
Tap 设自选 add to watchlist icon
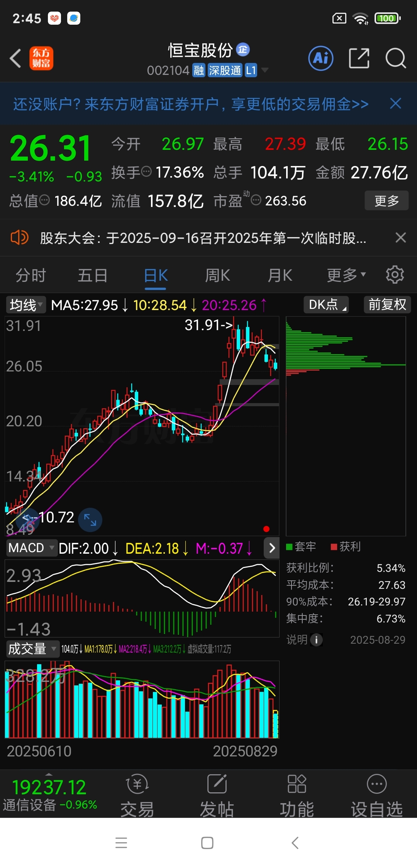pyautogui.click(x=376, y=795)
